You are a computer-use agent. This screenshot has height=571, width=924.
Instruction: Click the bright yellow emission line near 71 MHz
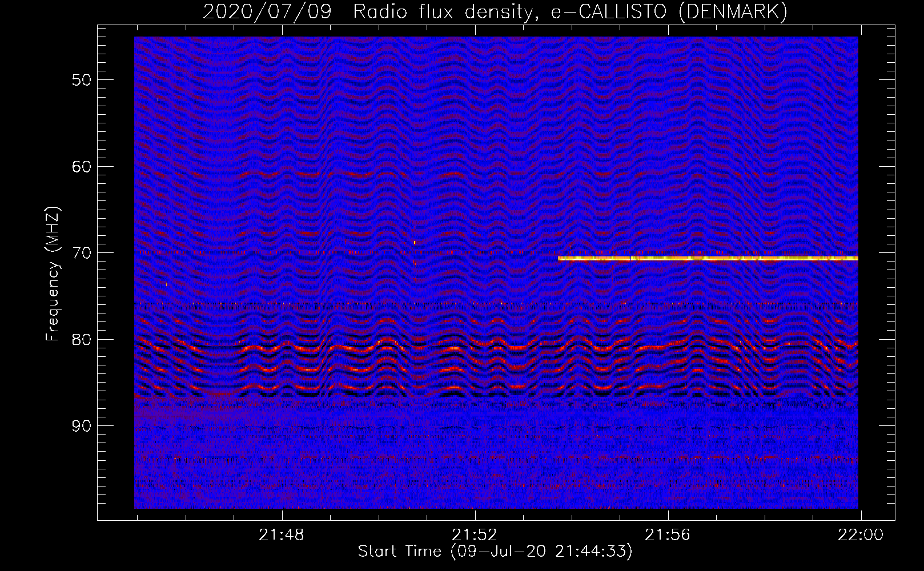pyautogui.click(x=708, y=259)
